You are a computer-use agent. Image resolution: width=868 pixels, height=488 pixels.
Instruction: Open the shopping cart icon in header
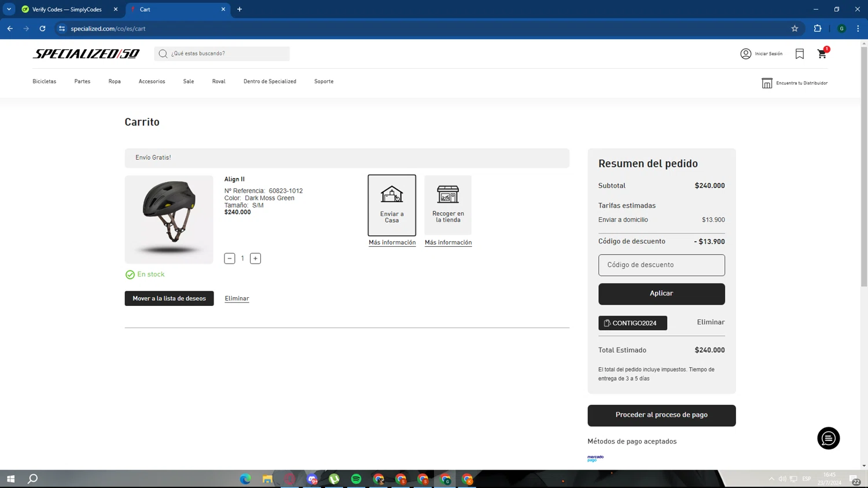(x=822, y=53)
